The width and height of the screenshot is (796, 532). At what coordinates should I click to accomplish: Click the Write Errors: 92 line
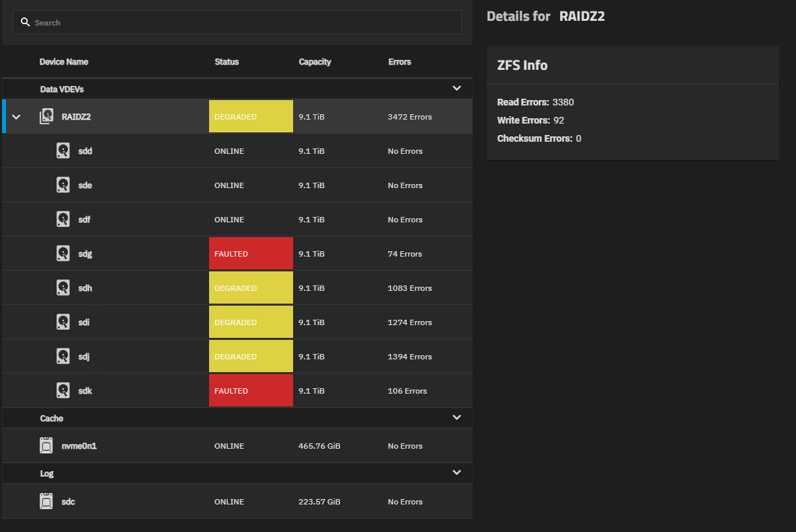click(x=530, y=120)
